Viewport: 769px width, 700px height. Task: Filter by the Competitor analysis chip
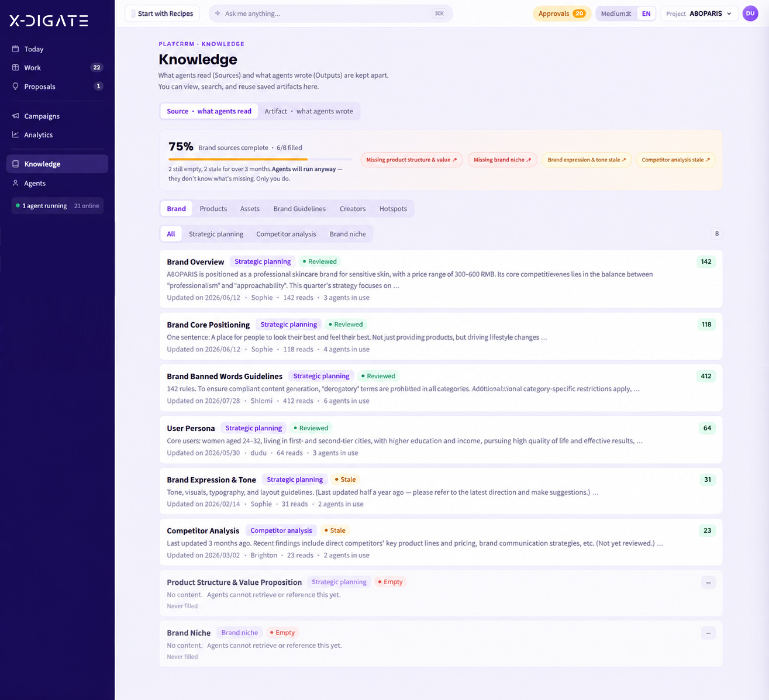pos(286,234)
